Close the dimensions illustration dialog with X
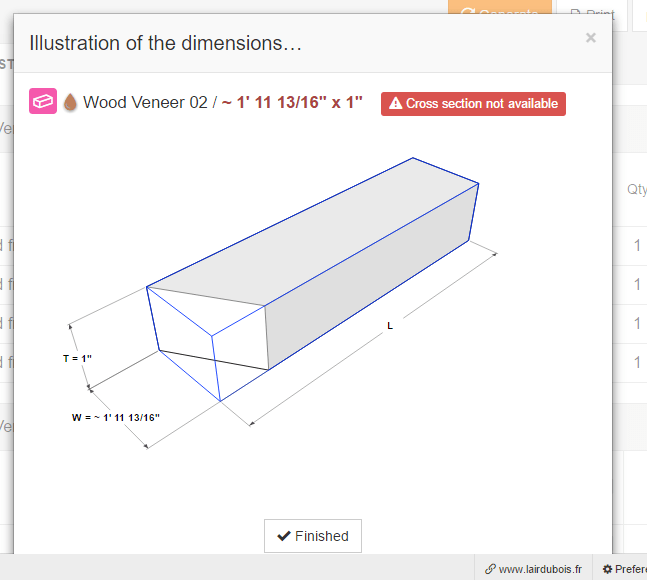The image size is (647, 580). click(x=590, y=38)
